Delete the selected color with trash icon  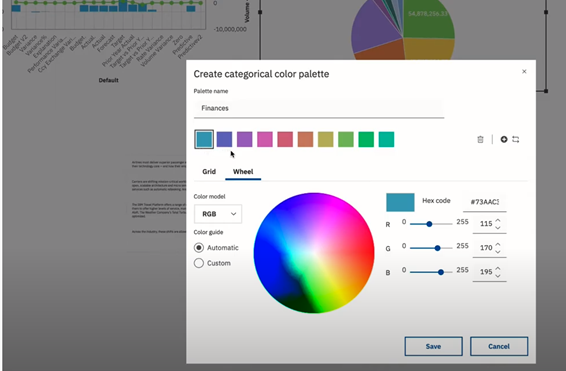pos(480,139)
